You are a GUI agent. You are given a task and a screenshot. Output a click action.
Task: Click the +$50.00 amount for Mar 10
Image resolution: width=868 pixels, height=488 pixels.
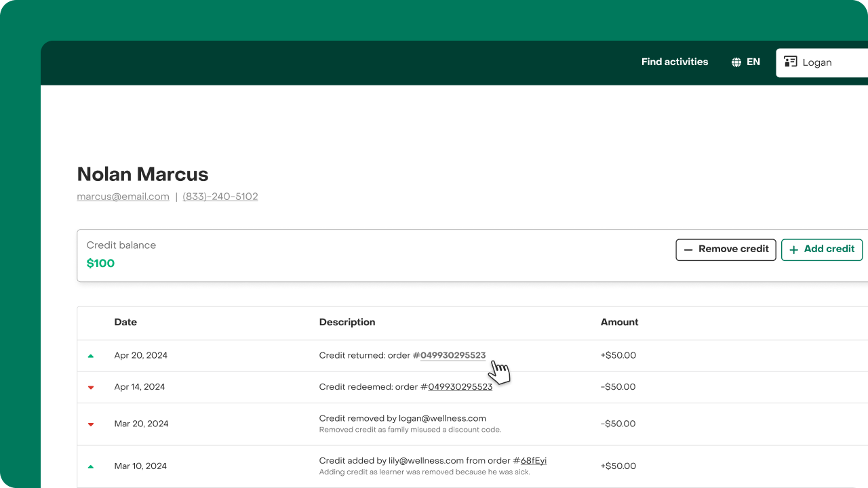click(618, 466)
